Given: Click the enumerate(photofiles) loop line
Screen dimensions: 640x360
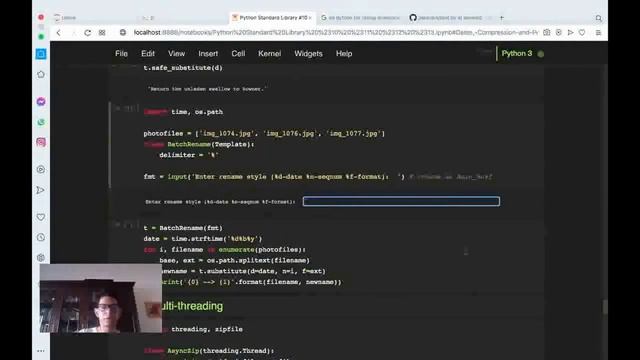Looking at the screenshot, I should pyautogui.click(x=224, y=249).
